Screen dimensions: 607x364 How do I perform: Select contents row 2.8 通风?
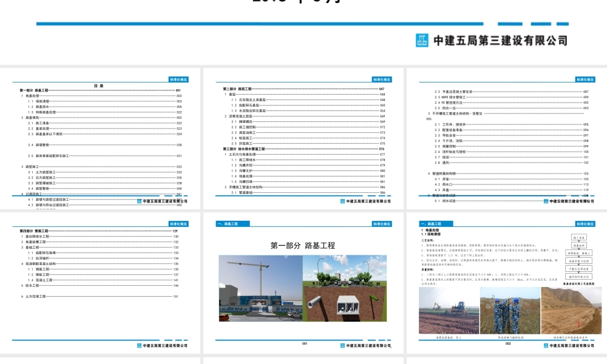(511, 163)
